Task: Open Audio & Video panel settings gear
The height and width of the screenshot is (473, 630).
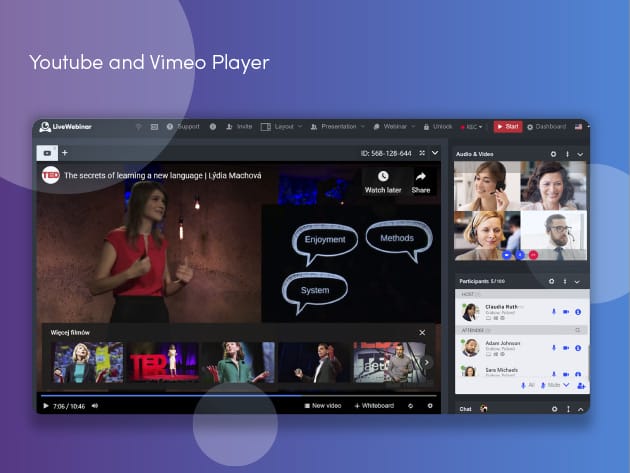Action: pos(553,154)
